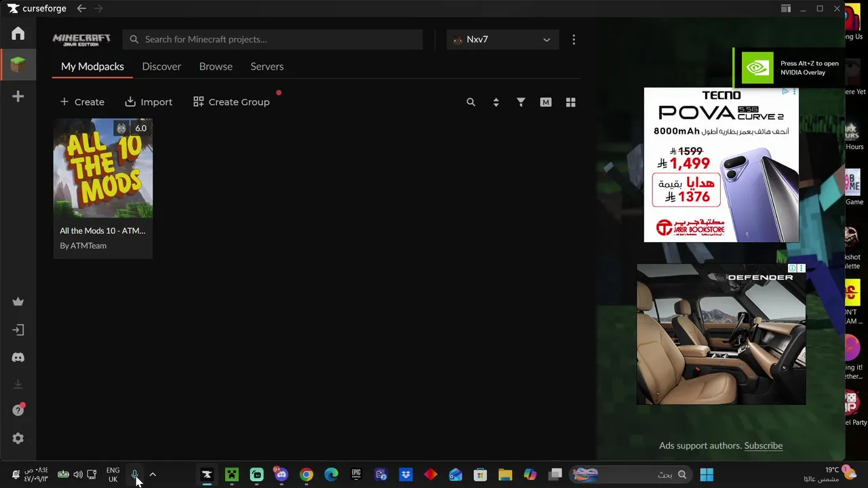Open the CurseForge icon in taskbar

tap(207, 474)
